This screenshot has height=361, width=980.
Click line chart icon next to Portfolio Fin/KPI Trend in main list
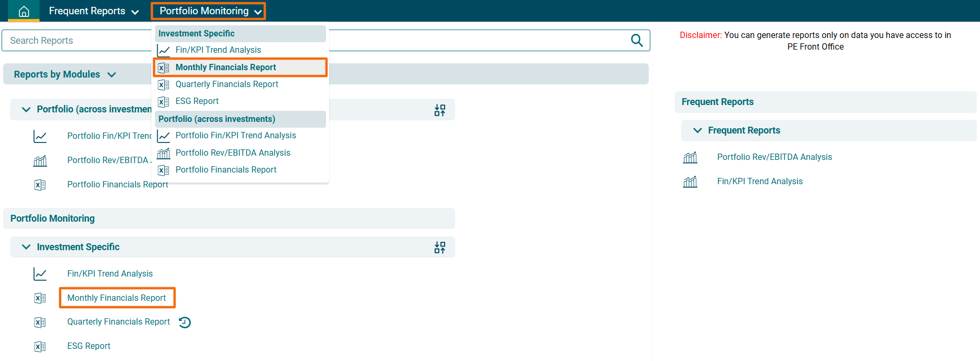pyautogui.click(x=40, y=137)
